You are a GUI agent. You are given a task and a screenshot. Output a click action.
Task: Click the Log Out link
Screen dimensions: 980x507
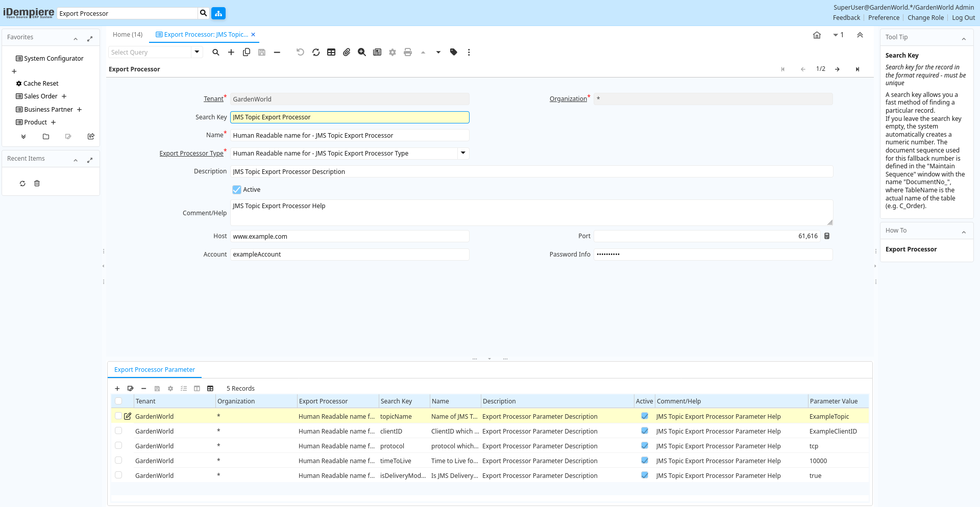coord(963,18)
